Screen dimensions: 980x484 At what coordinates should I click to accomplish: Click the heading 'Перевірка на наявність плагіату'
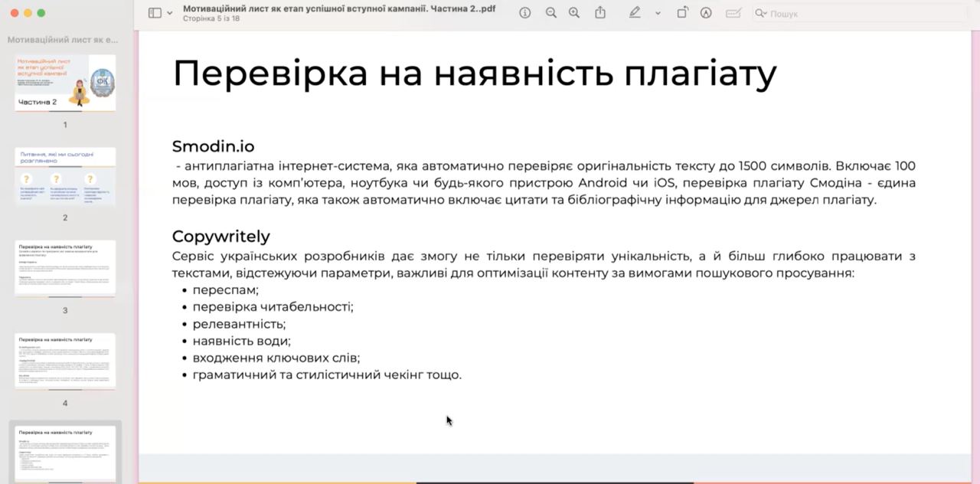475,74
